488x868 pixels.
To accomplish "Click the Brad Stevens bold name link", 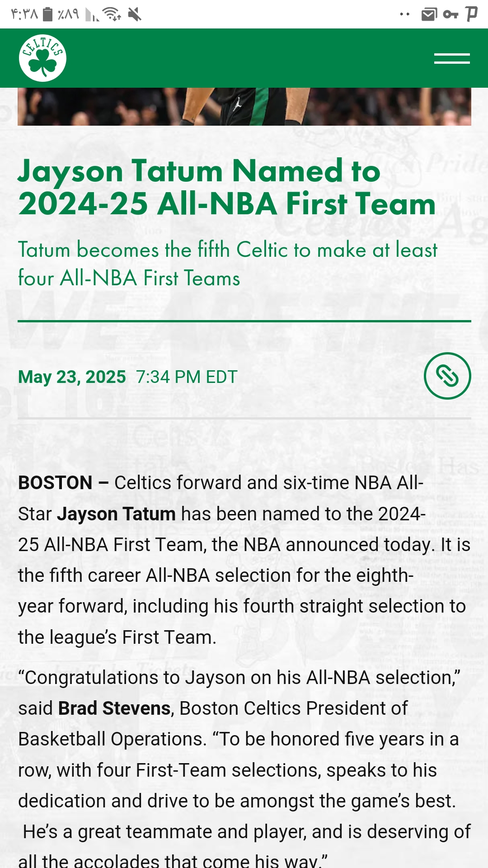I will [114, 708].
